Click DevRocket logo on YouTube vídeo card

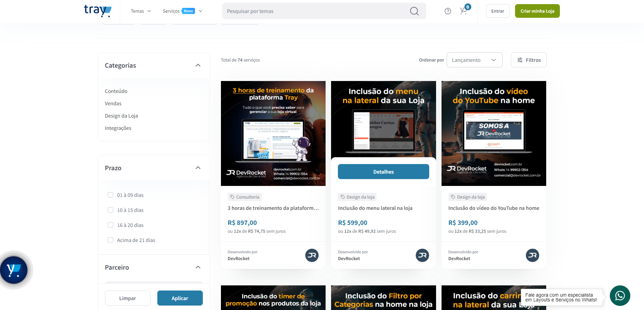[x=533, y=255]
